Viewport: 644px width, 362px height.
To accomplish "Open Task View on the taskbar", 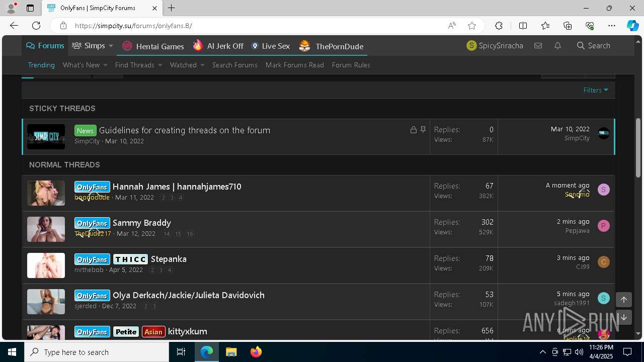I will (181, 352).
